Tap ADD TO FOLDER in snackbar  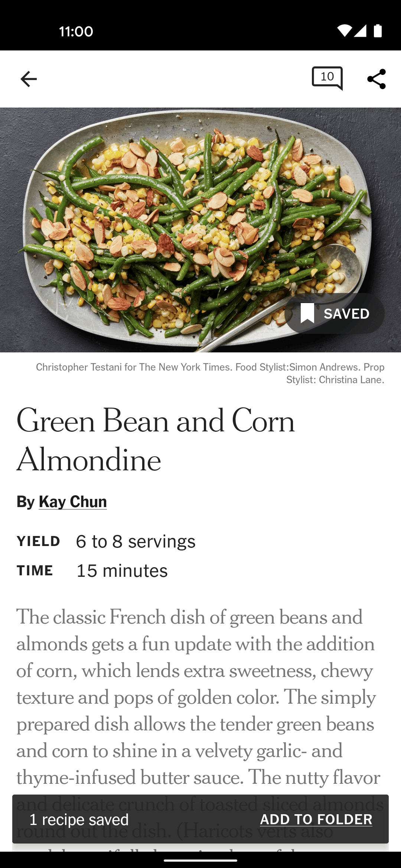tap(316, 819)
